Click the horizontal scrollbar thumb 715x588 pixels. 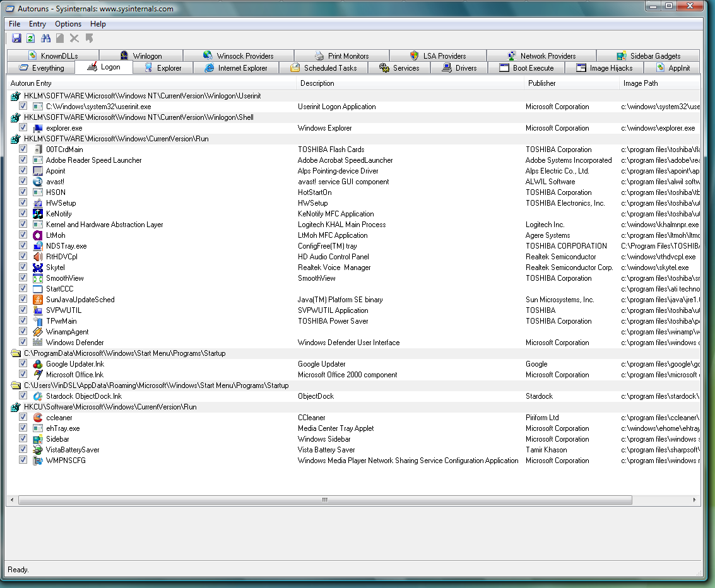pos(325,500)
